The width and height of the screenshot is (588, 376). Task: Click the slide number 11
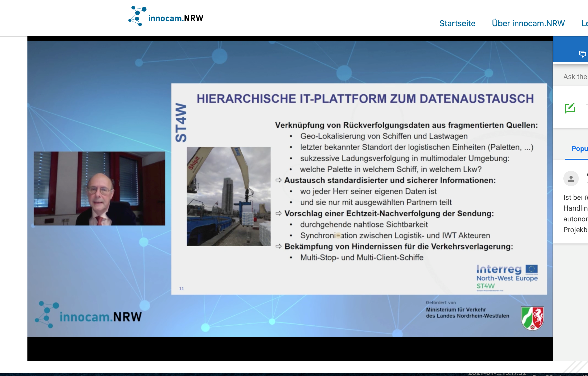[x=182, y=288]
